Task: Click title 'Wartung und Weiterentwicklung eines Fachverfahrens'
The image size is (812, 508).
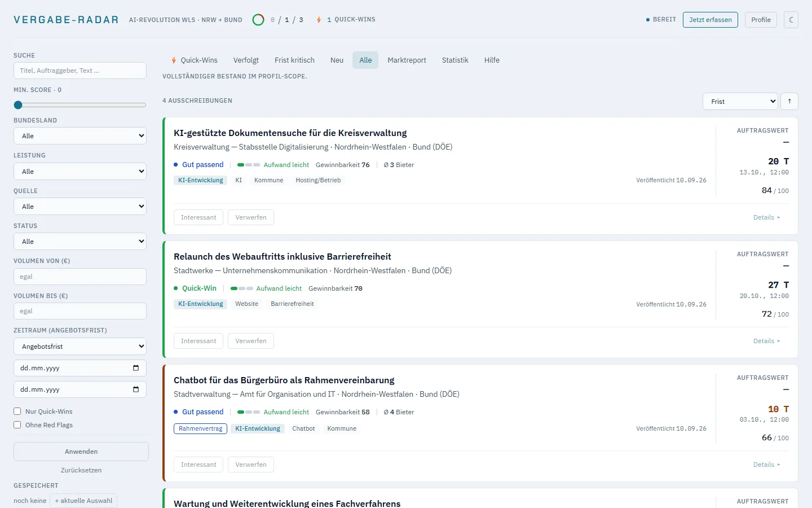Action: (287, 503)
